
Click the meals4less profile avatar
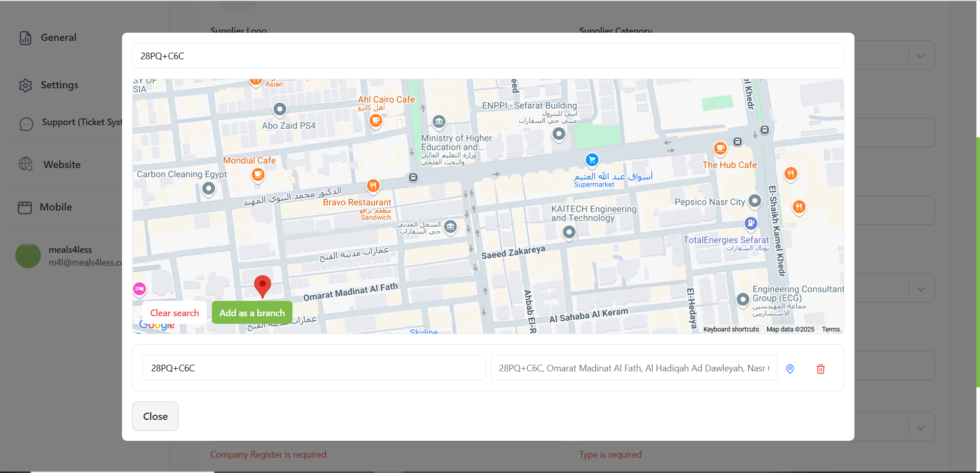point(28,256)
